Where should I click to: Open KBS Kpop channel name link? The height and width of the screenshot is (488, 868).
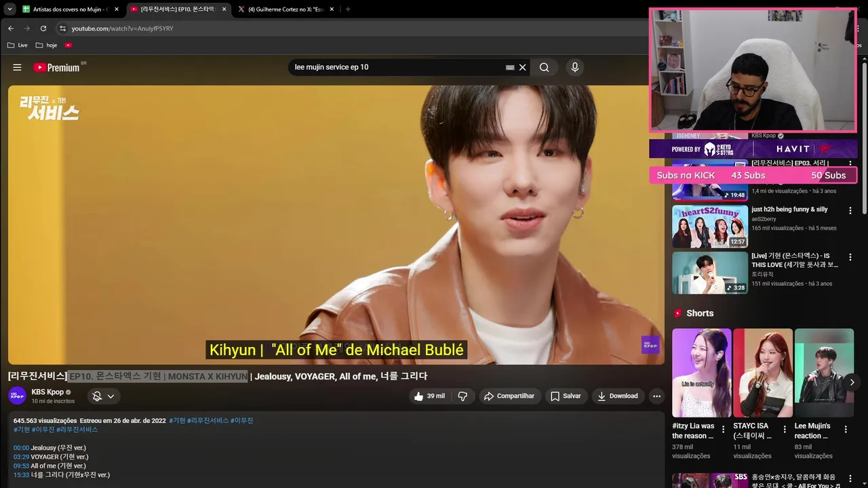(47, 392)
